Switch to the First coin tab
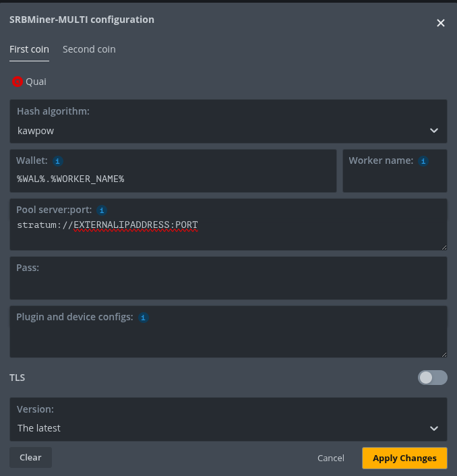 pos(29,49)
